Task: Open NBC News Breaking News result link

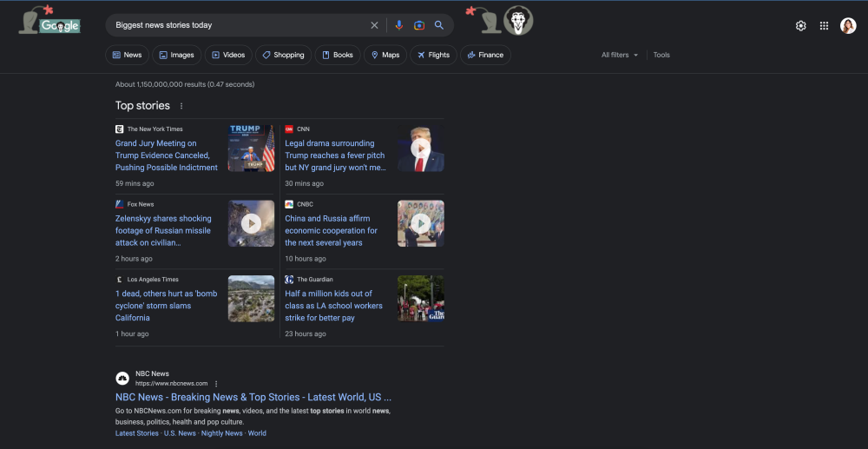Action: (253, 397)
